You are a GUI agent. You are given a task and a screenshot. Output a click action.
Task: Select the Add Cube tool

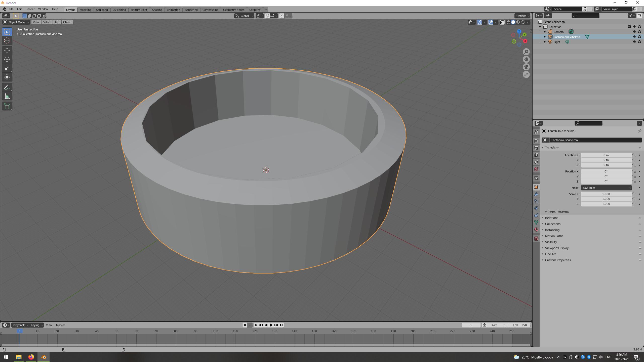click(x=7, y=106)
